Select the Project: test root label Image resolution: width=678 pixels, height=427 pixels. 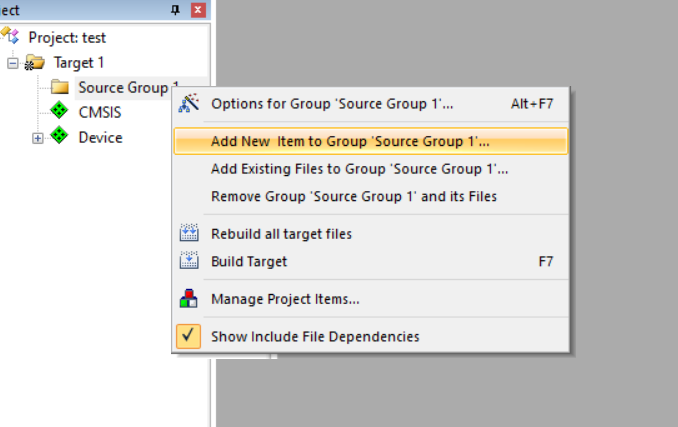click(67, 38)
